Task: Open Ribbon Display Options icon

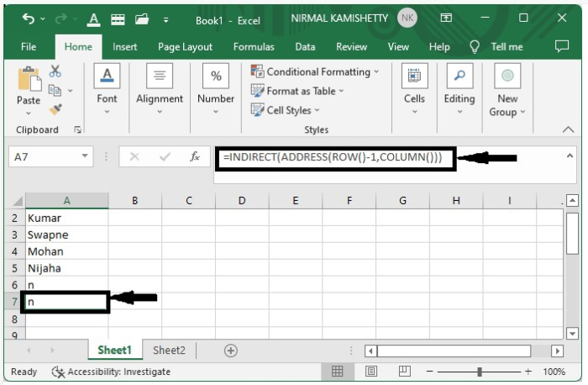Action: tap(446, 18)
